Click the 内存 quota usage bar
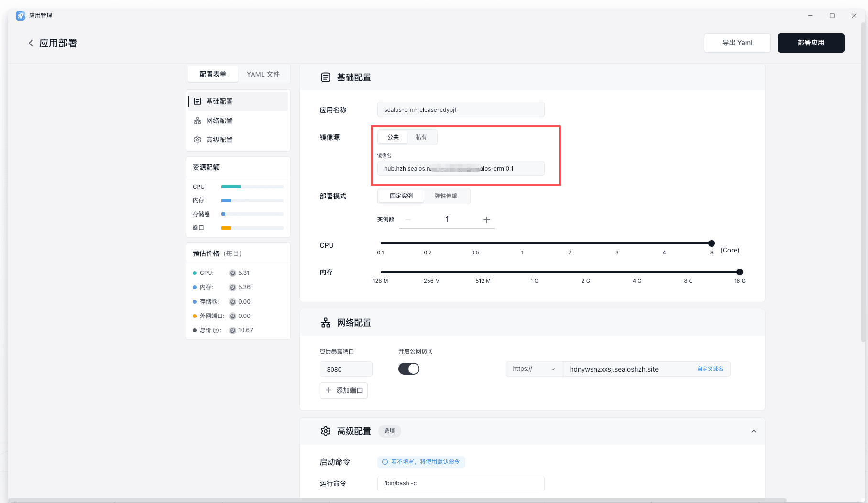Viewport: 868px width, 503px height. (x=253, y=200)
